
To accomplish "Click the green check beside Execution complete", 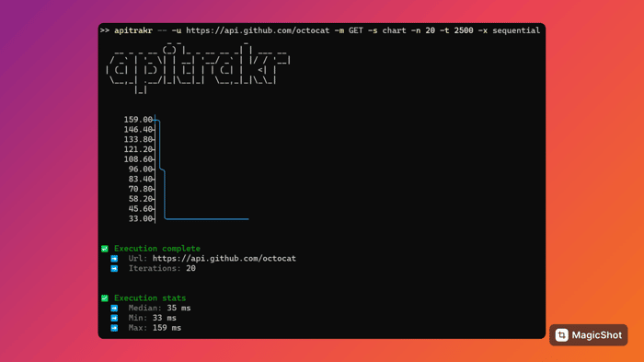I will click(105, 249).
